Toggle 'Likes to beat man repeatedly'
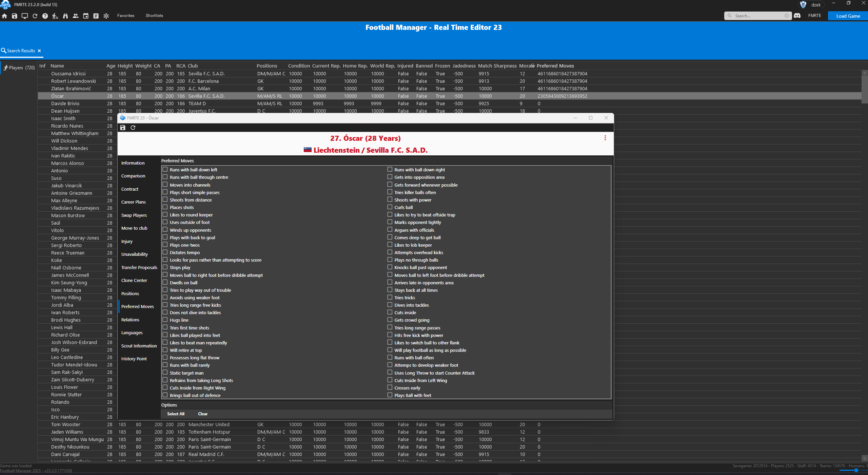The height and width of the screenshot is (475, 868). tap(165, 342)
